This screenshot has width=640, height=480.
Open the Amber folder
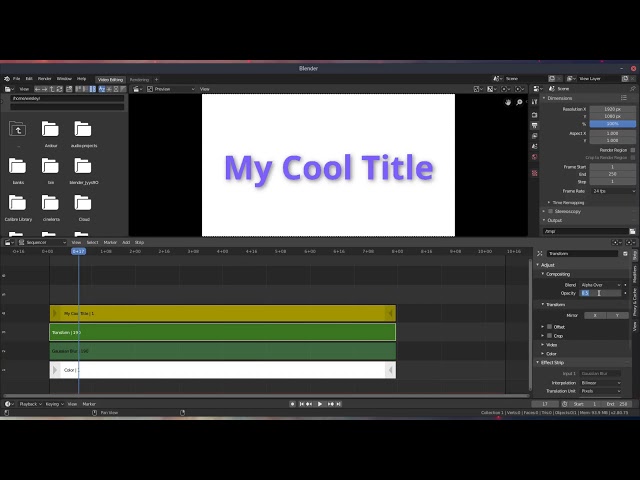[50, 134]
